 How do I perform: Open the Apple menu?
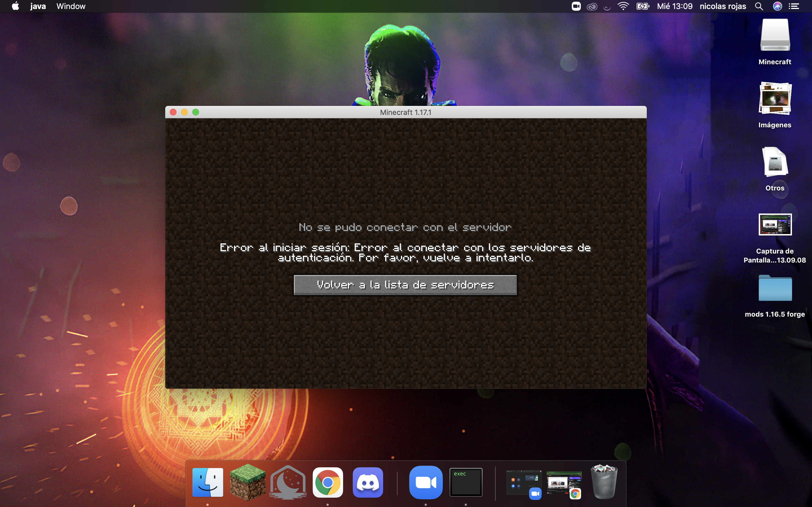16,6
